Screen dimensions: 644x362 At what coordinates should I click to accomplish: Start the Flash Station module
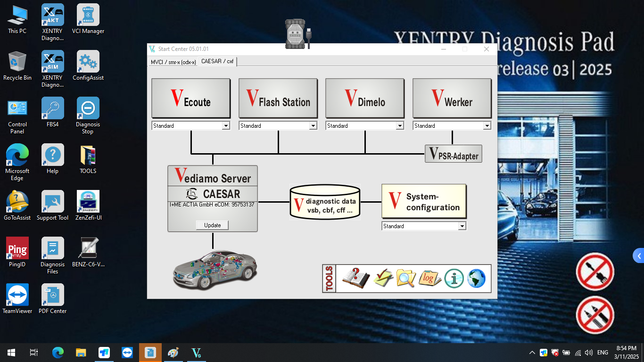tap(278, 98)
